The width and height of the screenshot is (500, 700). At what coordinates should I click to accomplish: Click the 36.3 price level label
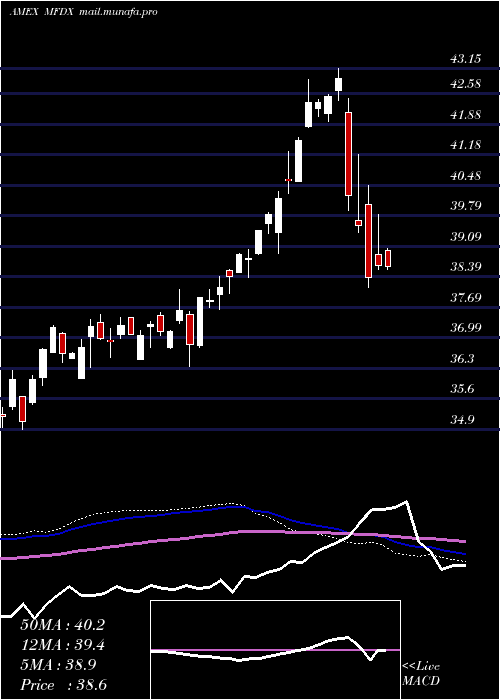(461, 358)
